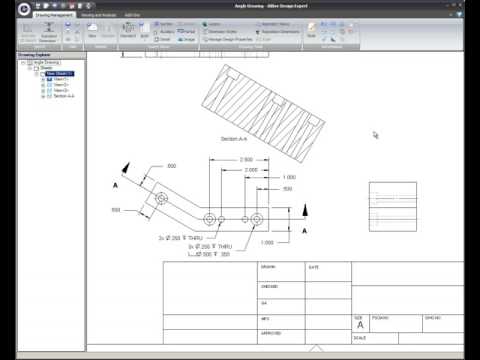Switch to the Add-Ons ribbon tab
Image resolution: width=480 pixels, height=360 pixels.
132,15
